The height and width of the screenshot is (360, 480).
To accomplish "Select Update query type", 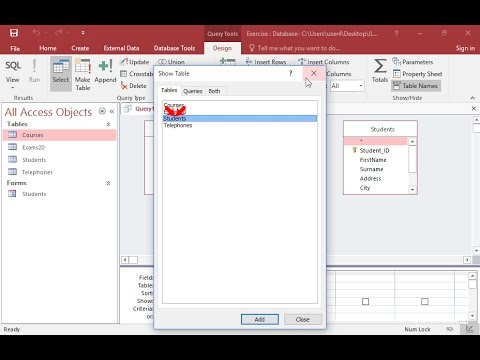I will 135,62.
